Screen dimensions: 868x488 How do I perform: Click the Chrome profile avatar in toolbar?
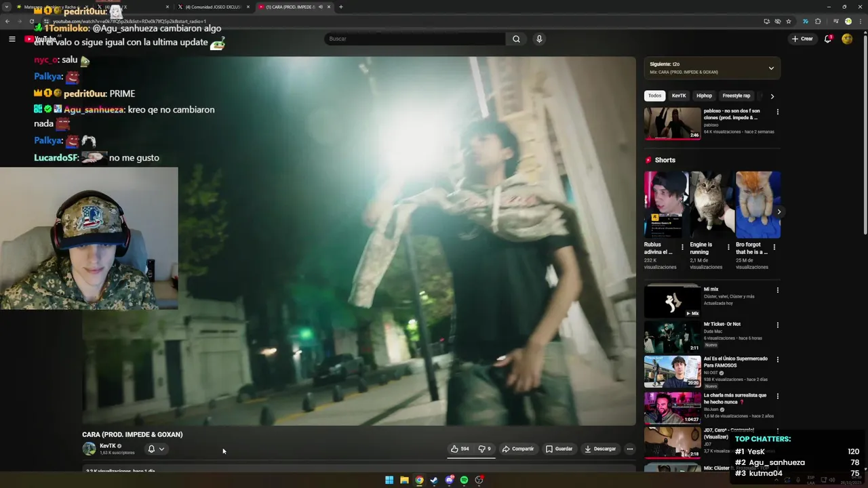(848, 22)
